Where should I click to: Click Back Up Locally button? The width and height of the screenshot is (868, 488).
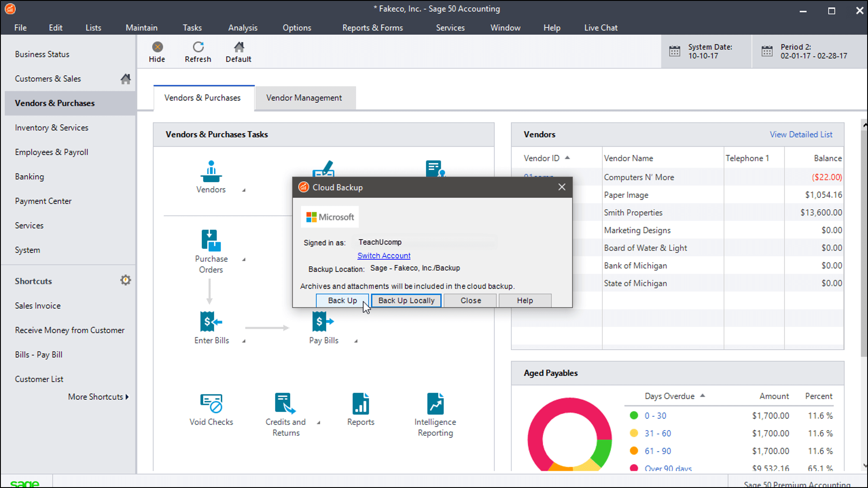(x=406, y=300)
